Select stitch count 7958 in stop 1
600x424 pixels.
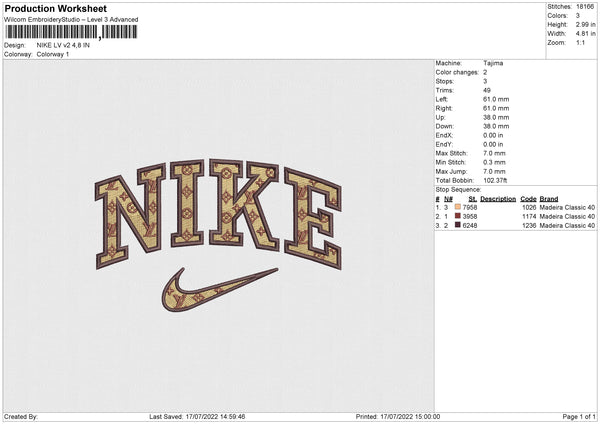coord(470,208)
